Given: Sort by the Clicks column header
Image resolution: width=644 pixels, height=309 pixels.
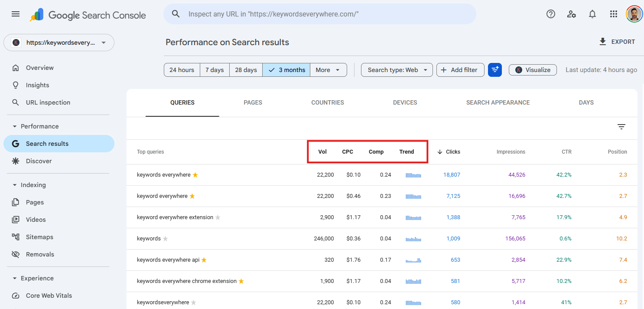Looking at the screenshot, I should point(449,152).
